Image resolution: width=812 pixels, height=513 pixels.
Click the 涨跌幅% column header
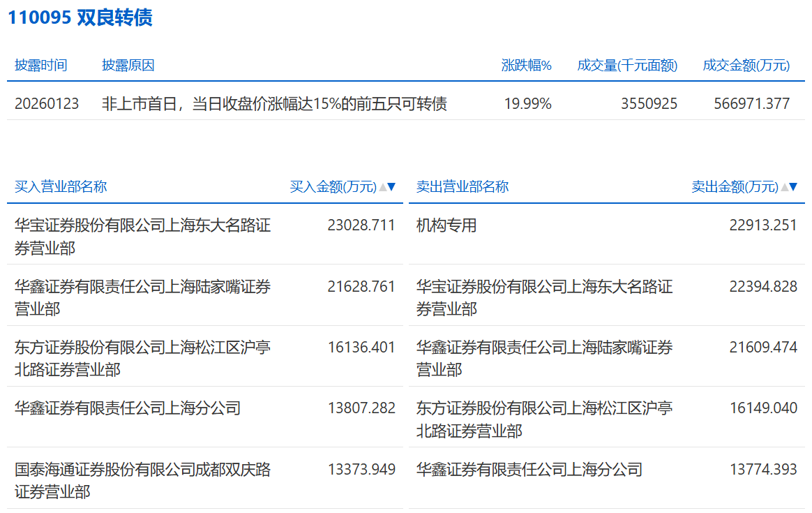(526, 66)
